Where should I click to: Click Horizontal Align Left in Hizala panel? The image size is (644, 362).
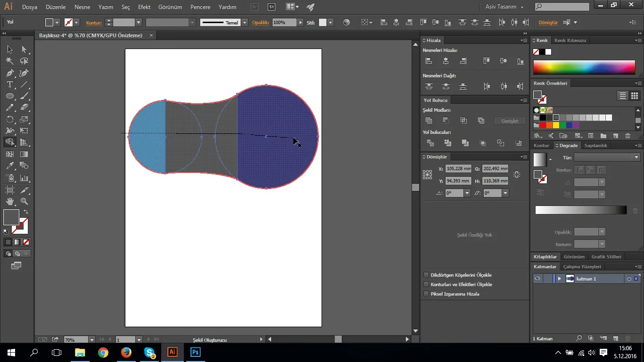click(429, 61)
